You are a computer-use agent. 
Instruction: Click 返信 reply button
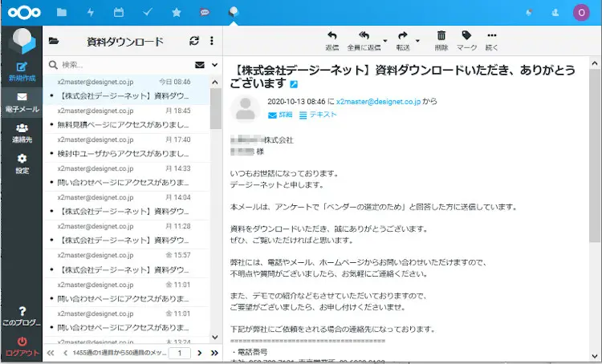tap(332, 41)
